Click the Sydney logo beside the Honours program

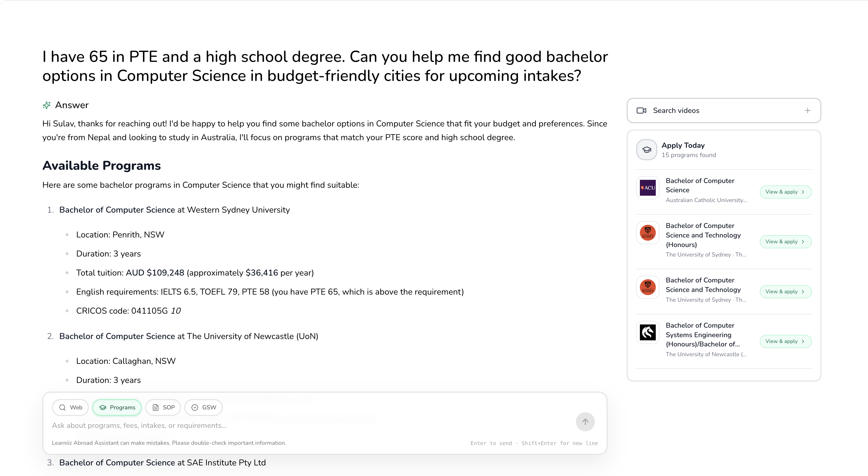click(648, 233)
